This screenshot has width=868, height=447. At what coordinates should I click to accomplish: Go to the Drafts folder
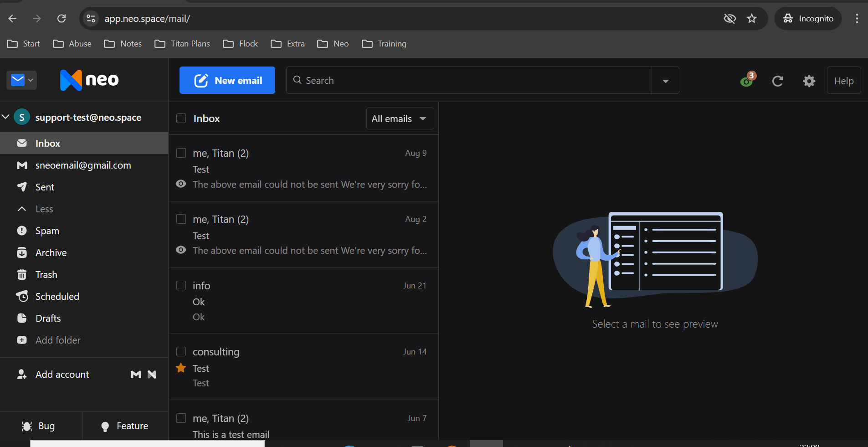[48, 319]
